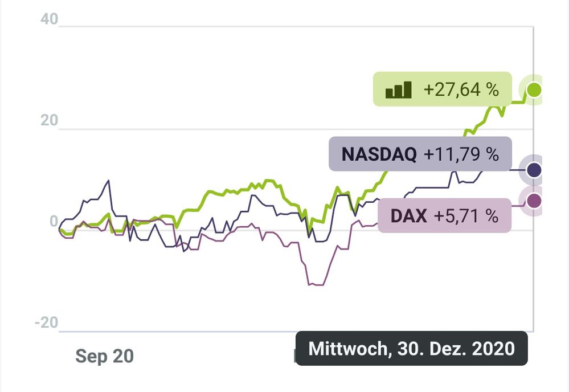569x392 pixels.
Task: Click the Mittwoch, 30. Dez. 2020 tooltip
Action: click(411, 348)
